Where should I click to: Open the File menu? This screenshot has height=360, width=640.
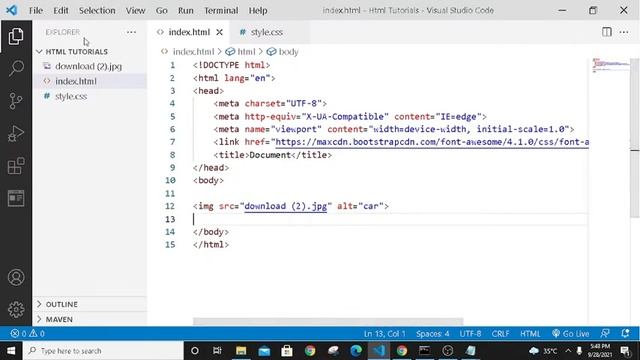(x=36, y=10)
